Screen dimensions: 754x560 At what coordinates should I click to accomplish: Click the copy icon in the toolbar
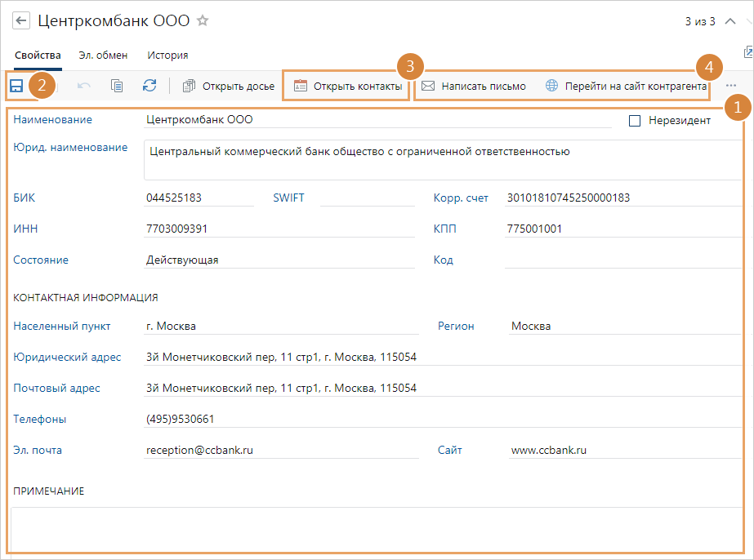coord(117,86)
